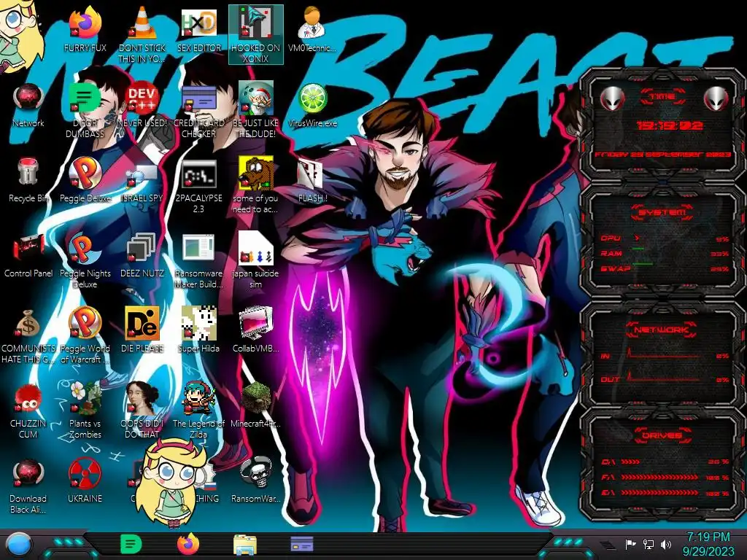Click the E:\ drive usage bar
The image size is (747, 560).
pos(659,493)
